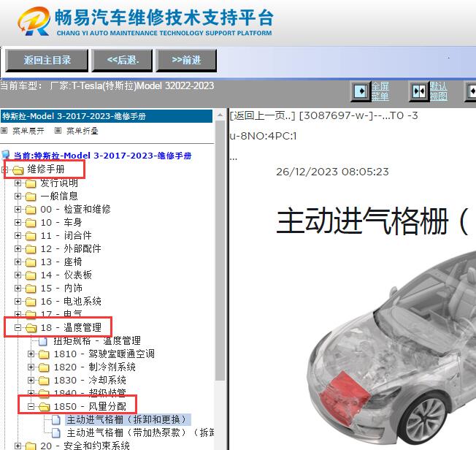Click the 畅易 R logo
Screen dimensions: 476x450
[34, 21]
